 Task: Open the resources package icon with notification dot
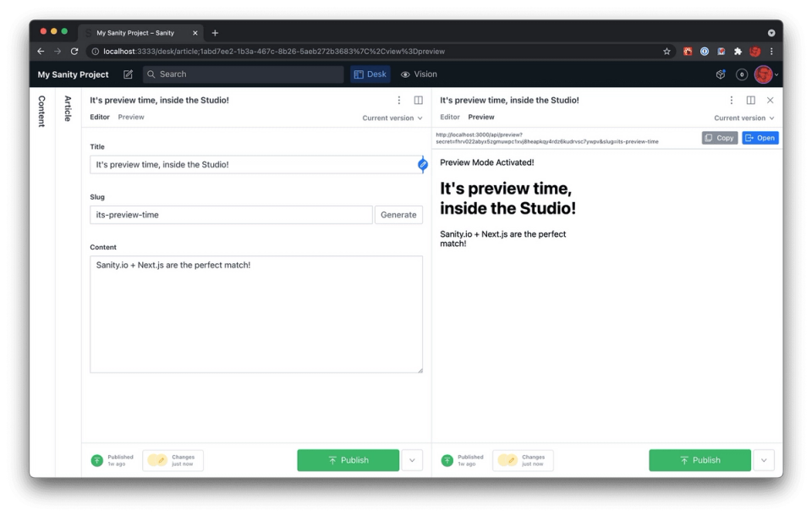pos(720,74)
